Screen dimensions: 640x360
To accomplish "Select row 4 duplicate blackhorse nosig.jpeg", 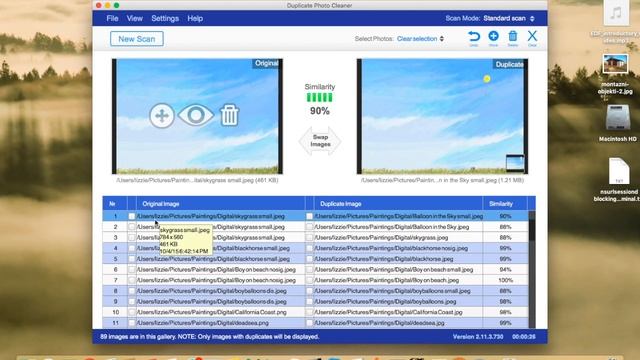I will (391, 248).
